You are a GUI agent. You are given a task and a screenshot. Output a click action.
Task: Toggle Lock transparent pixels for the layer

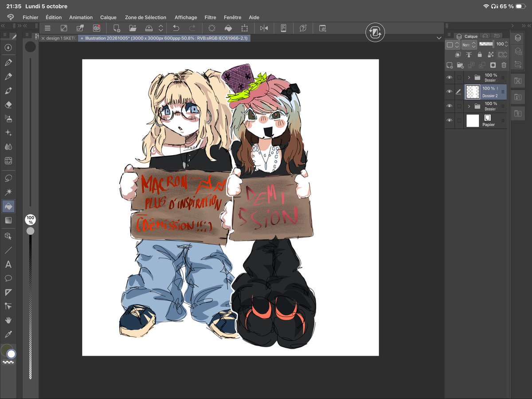[x=490, y=55]
